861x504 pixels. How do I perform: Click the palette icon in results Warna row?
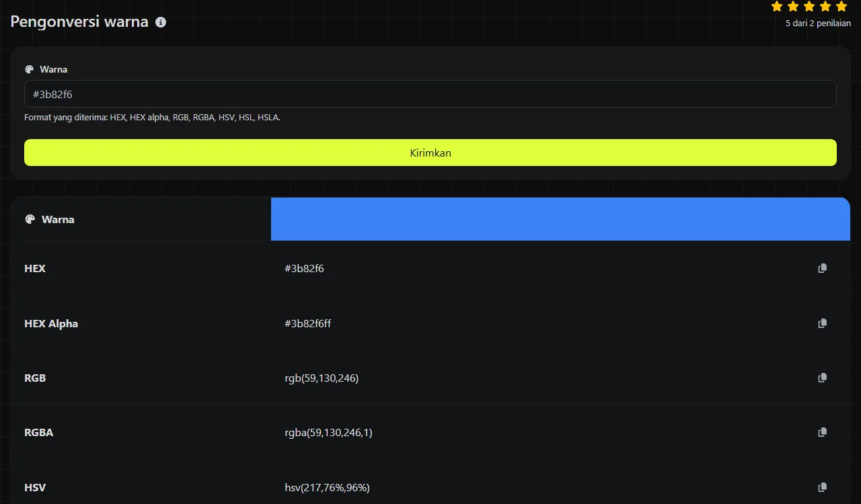click(30, 219)
